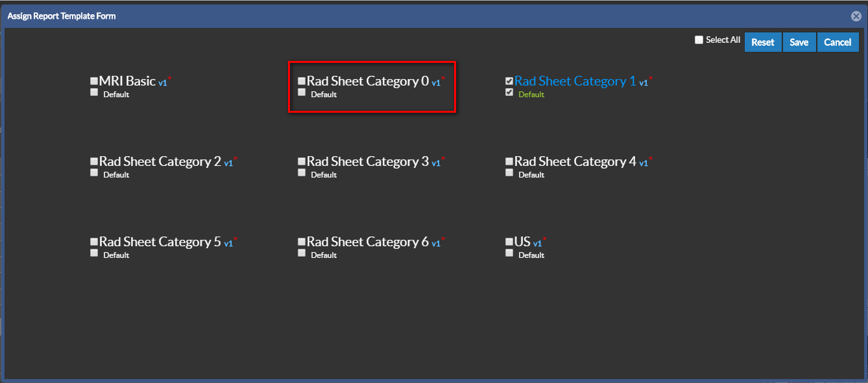The width and height of the screenshot is (868, 383).
Task: Select the Rad Sheet Category 4 checkbox
Action: [509, 162]
